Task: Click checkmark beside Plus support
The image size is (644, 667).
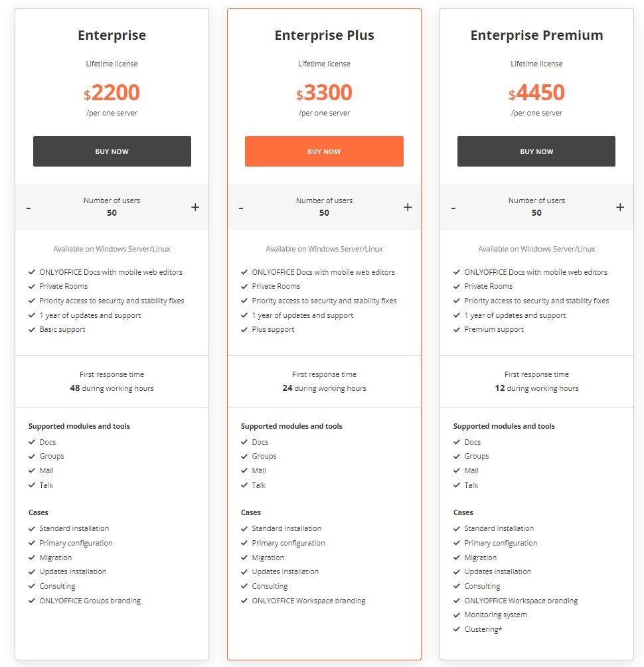Action: [244, 329]
